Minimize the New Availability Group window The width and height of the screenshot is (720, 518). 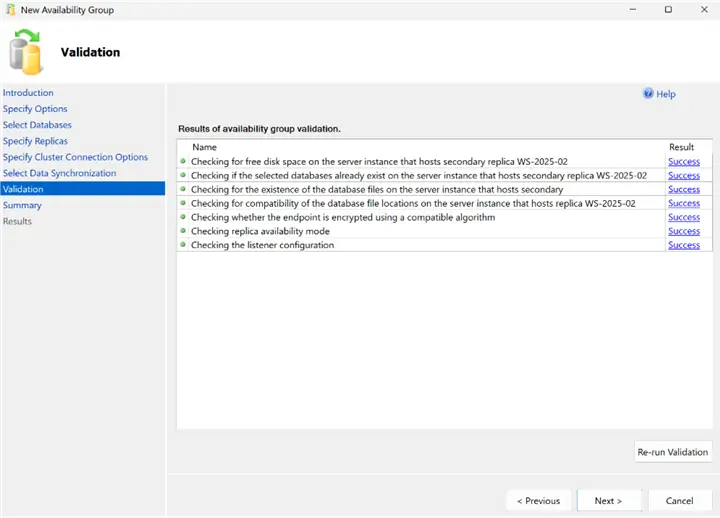[633, 9]
